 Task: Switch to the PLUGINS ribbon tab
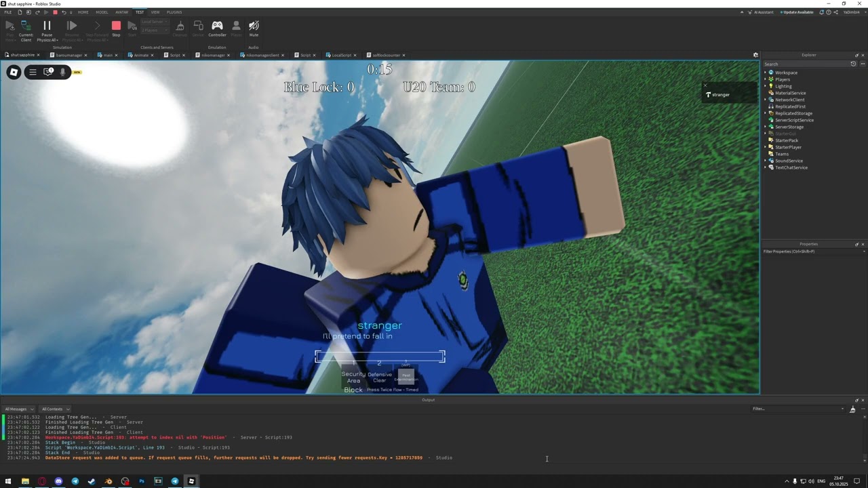point(174,12)
